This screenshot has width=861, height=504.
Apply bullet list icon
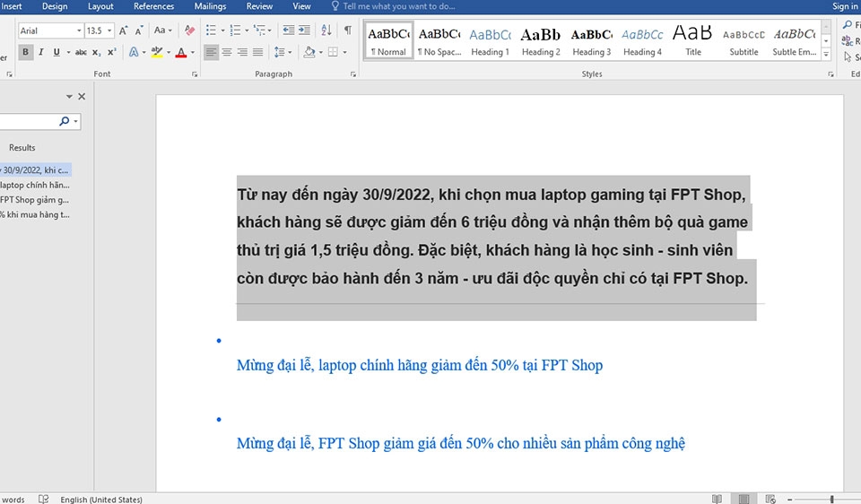tap(211, 30)
